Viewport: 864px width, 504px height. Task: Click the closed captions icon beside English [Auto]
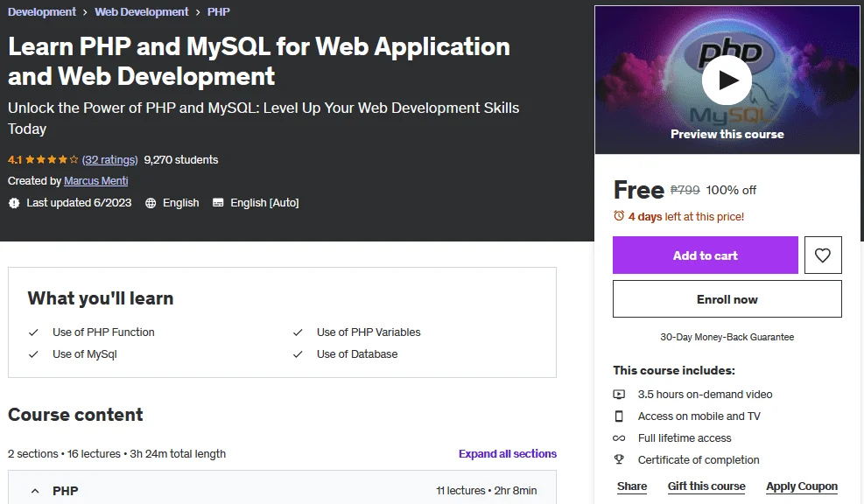click(x=218, y=203)
